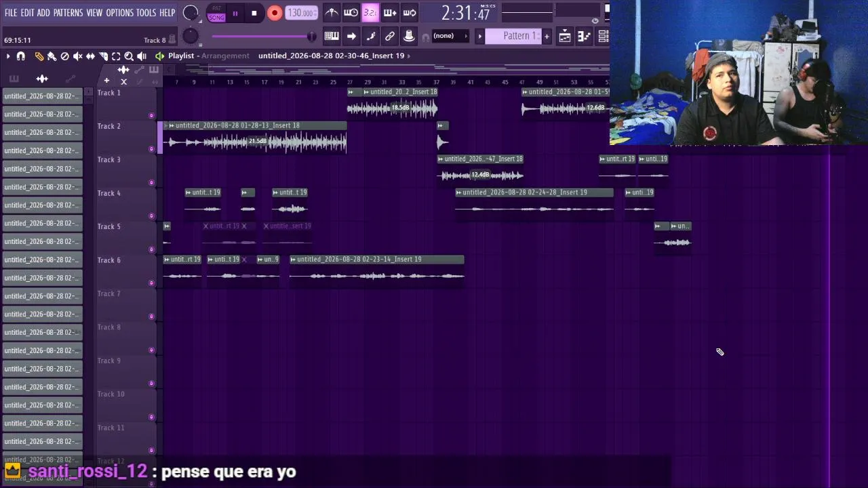
Task: Add a new pattern with the plus button
Action: coord(547,37)
